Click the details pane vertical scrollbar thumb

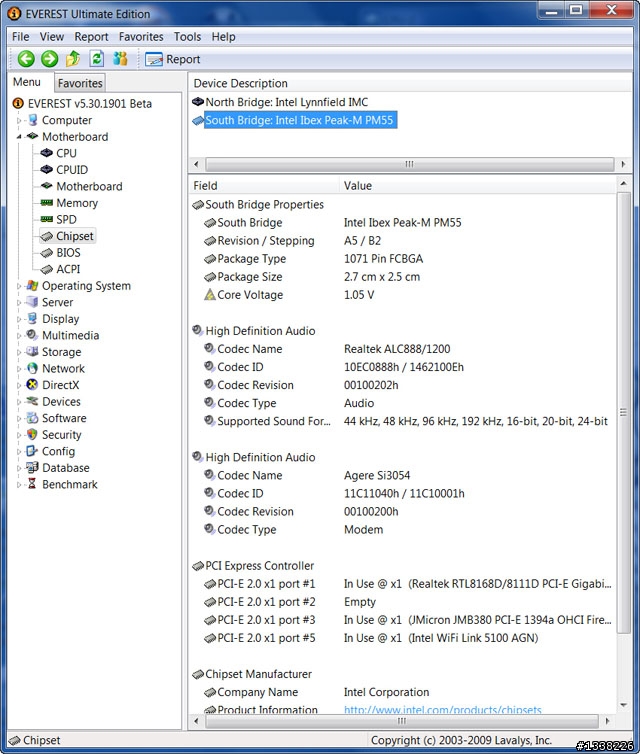point(623,413)
